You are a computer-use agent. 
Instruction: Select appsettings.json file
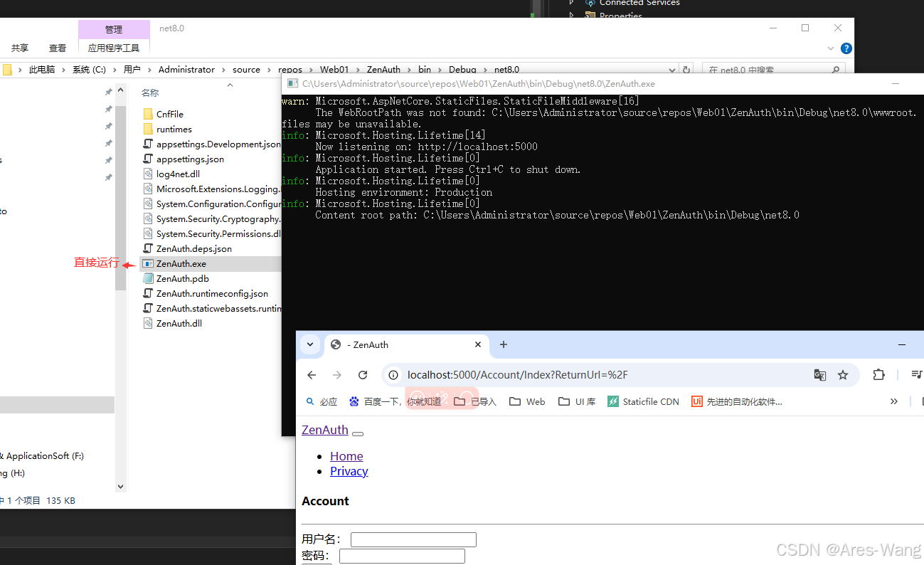pyautogui.click(x=184, y=159)
